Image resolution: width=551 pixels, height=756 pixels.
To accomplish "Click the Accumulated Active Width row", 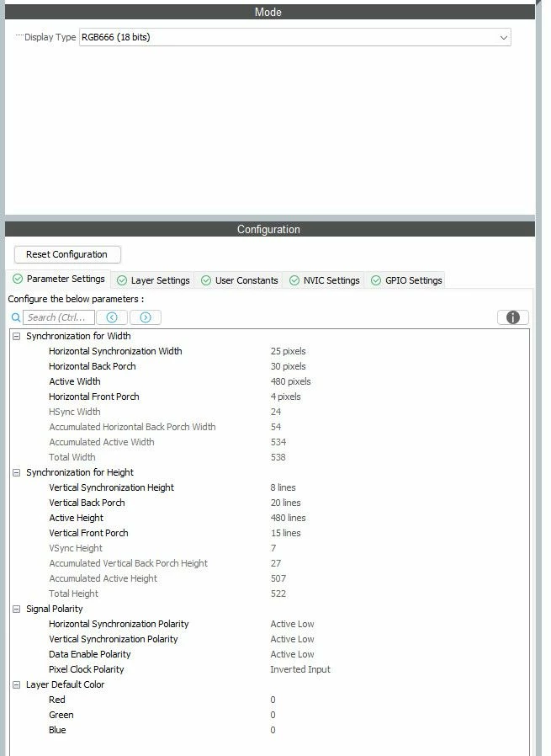I will coord(270,442).
